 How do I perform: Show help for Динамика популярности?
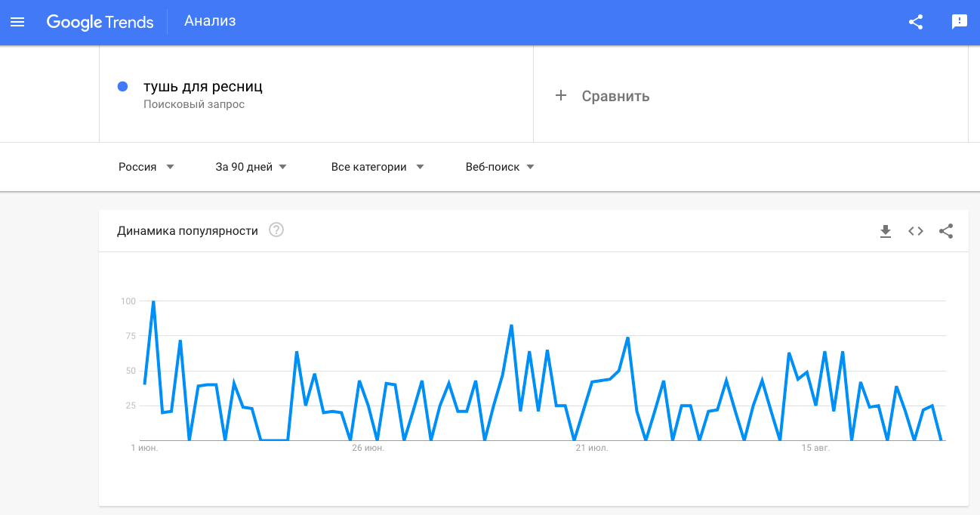[276, 230]
